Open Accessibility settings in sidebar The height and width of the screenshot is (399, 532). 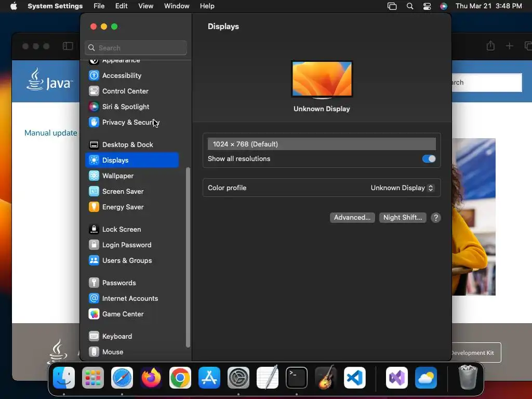[x=132, y=75]
